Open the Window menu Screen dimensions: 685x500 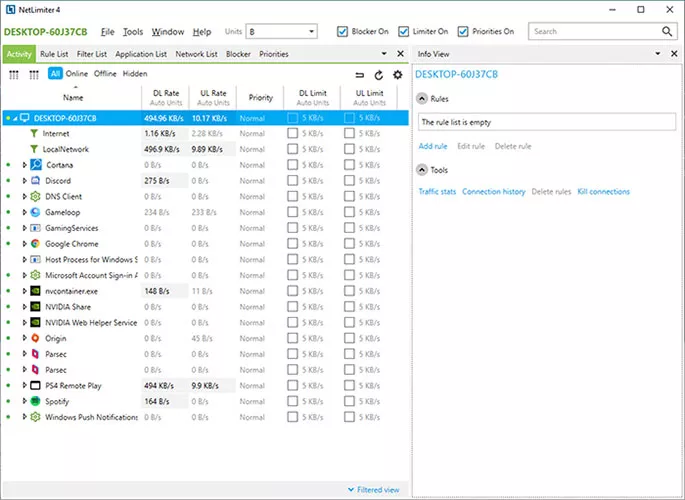point(168,32)
